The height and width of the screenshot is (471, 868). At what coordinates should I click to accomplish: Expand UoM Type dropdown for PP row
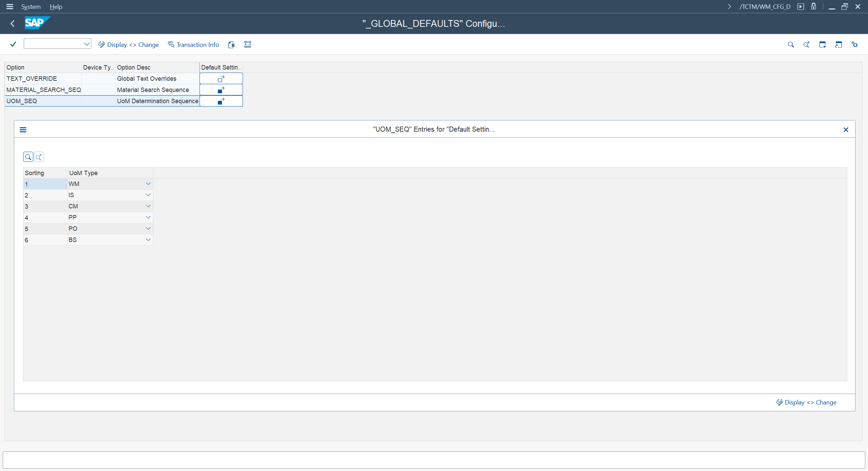(x=148, y=218)
